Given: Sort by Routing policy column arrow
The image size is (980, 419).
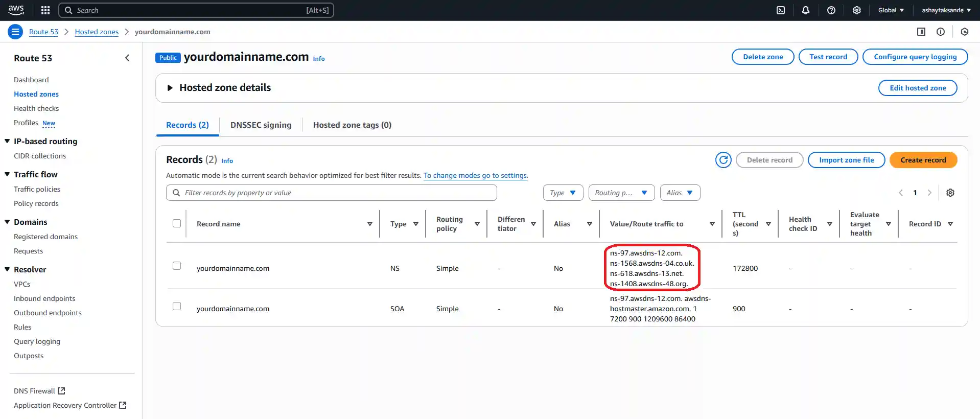Looking at the screenshot, I should tap(477, 224).
